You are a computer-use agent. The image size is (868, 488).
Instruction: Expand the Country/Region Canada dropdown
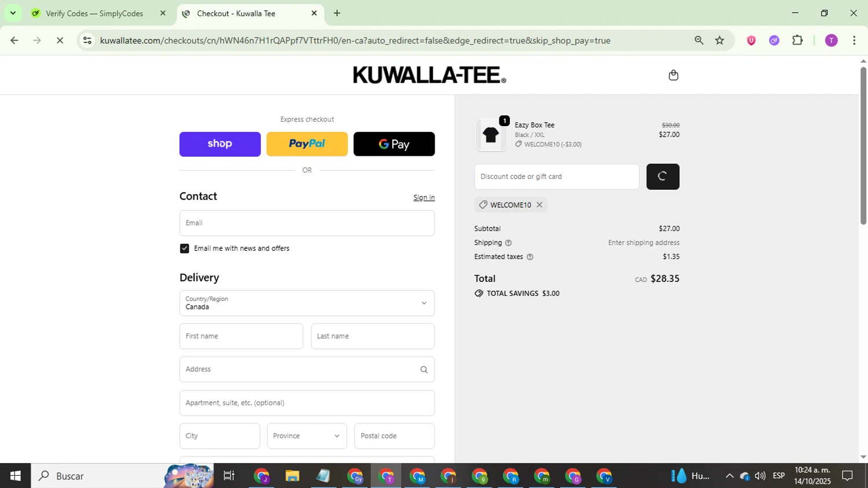307,303
